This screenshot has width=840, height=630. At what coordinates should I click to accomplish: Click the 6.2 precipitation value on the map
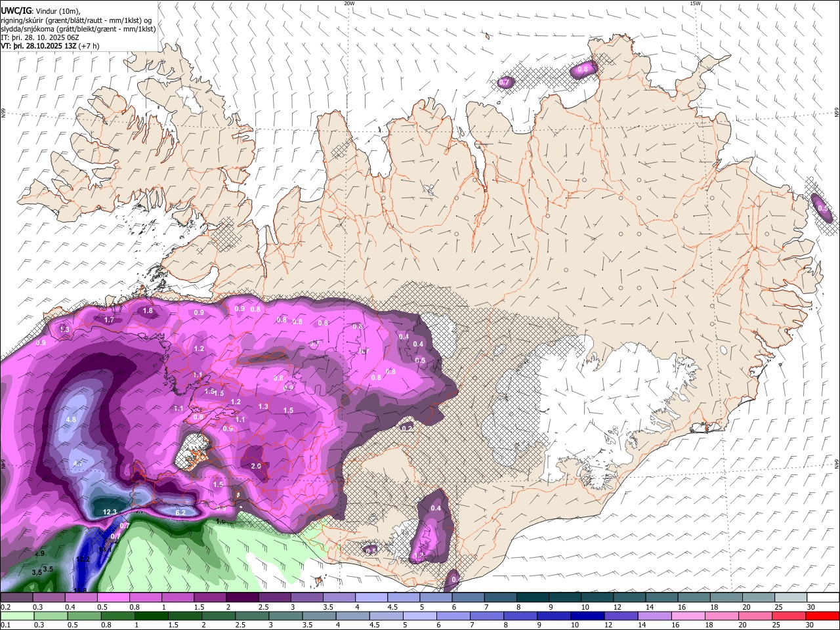click(x=180, y=513)
